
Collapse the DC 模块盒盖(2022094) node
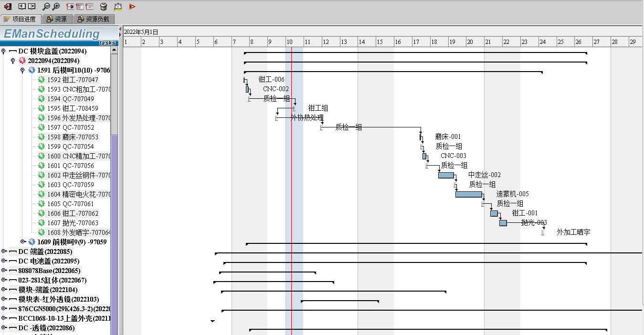(x=4, y=51)
